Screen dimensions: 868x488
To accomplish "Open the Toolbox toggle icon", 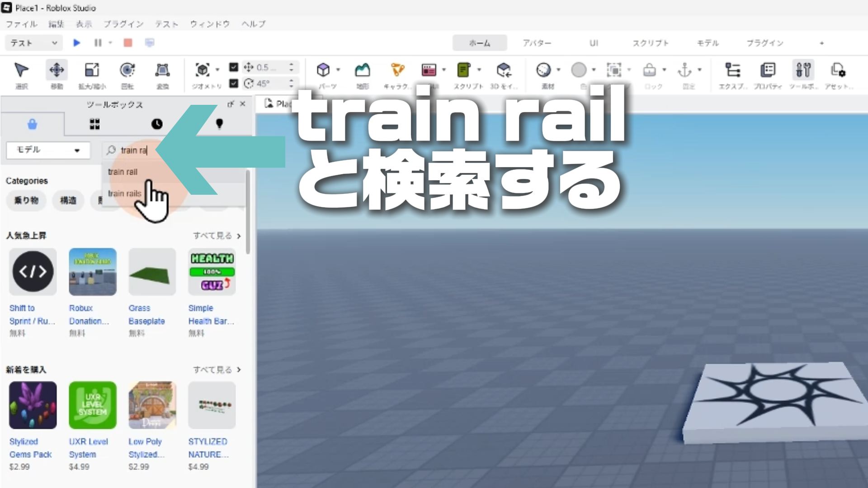I will 803,70.
